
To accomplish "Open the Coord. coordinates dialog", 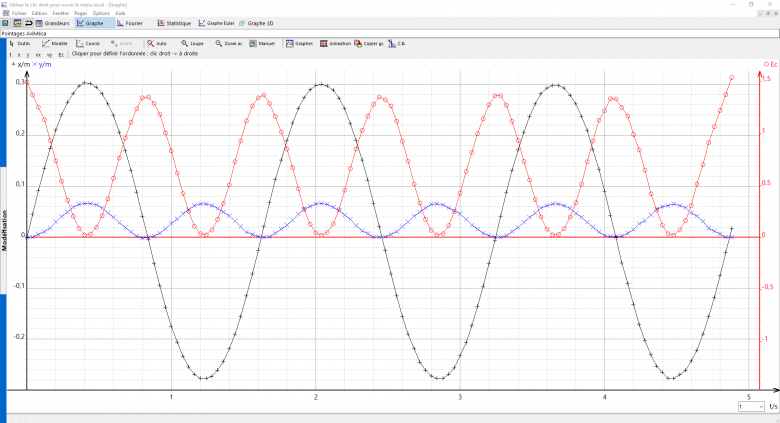I will (x=88, y=44).
